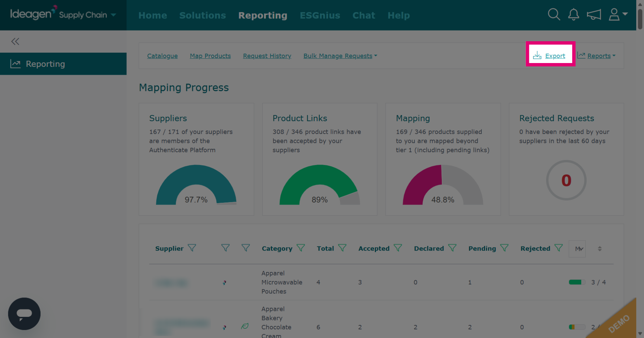This screenshot has width=644, height=338.
Task: Click the blurred supplier name in first row
Action: click(171, 283)
